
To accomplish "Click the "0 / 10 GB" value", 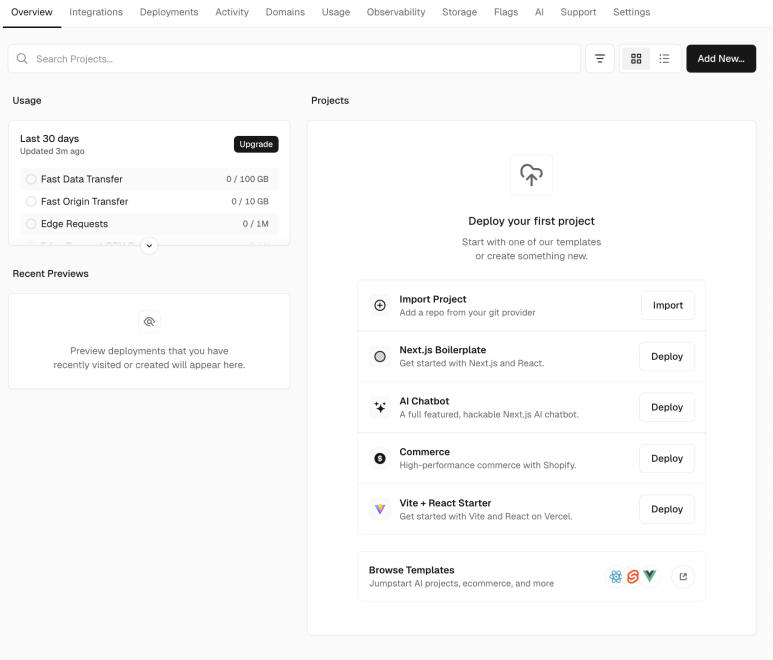I will click(250, 201).
